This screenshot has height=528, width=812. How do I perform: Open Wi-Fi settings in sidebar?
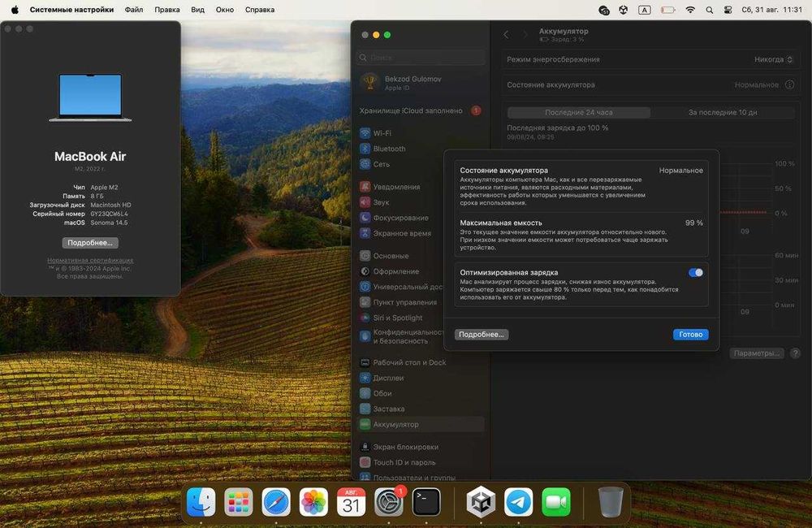[x=382, y=133]
